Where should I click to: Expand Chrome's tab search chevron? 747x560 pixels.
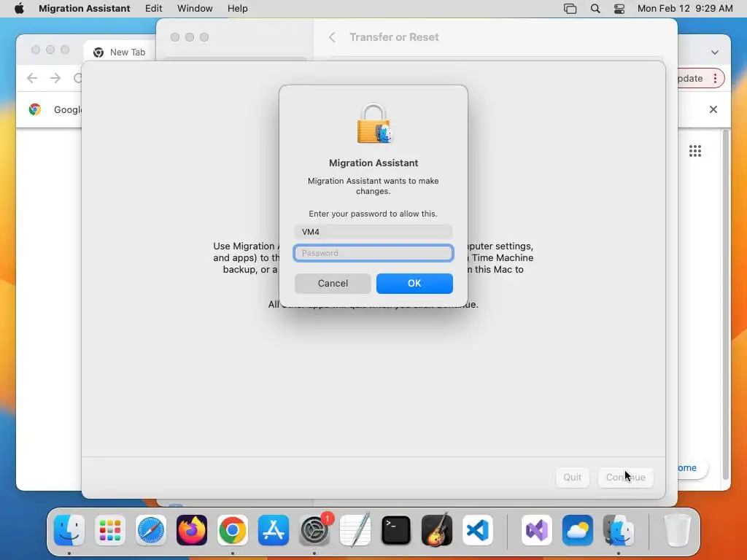coord(715,52)
